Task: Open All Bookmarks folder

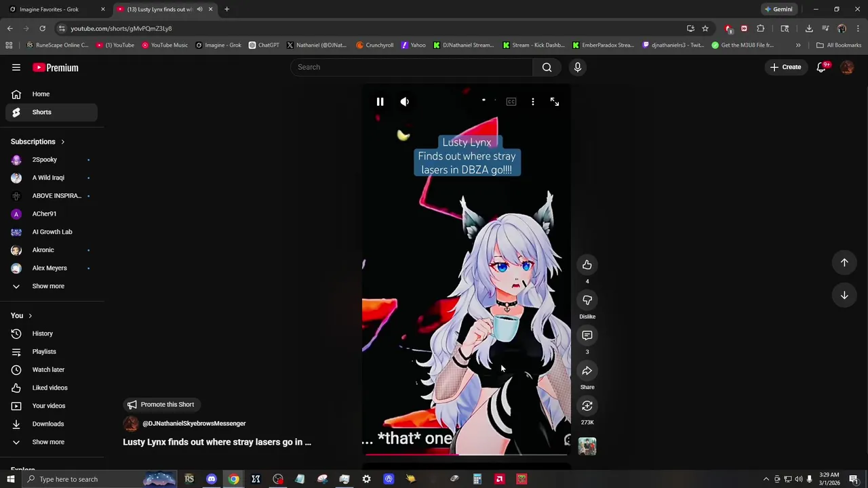Action: point(839,45)
